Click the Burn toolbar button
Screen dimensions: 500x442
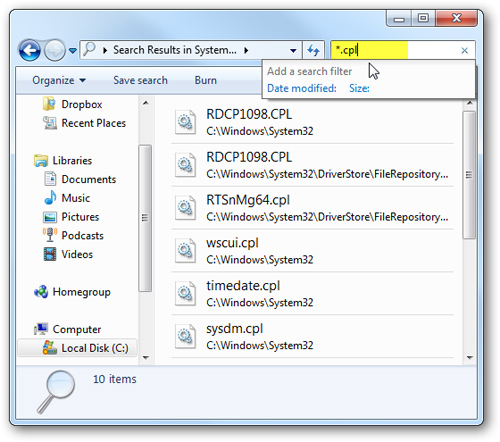click(206, 80)
